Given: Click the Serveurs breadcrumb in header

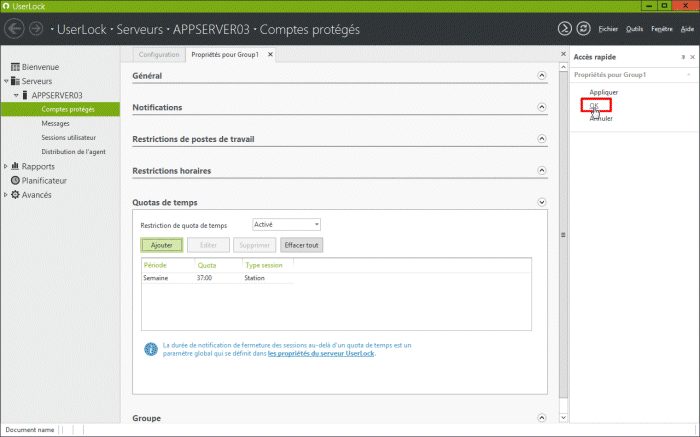Looking at the screenshot, I should [140, 29].
